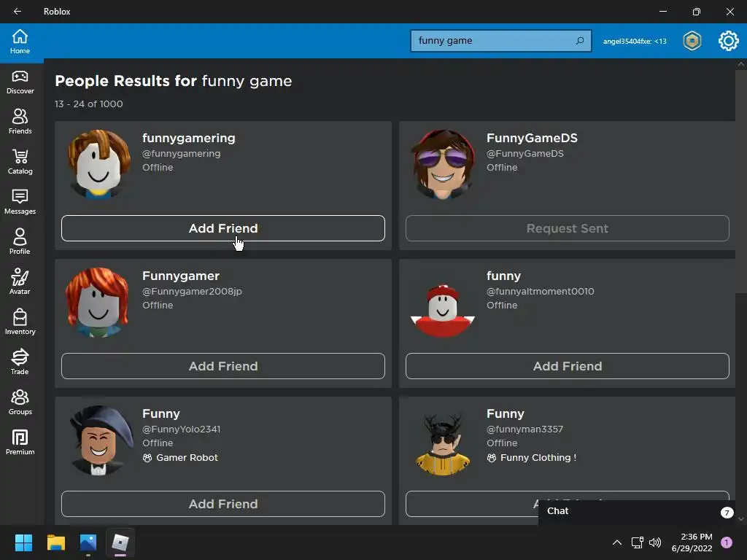The image size is (747, 560).
Task: Open the notification badge in tray
Action: point(727,542)
